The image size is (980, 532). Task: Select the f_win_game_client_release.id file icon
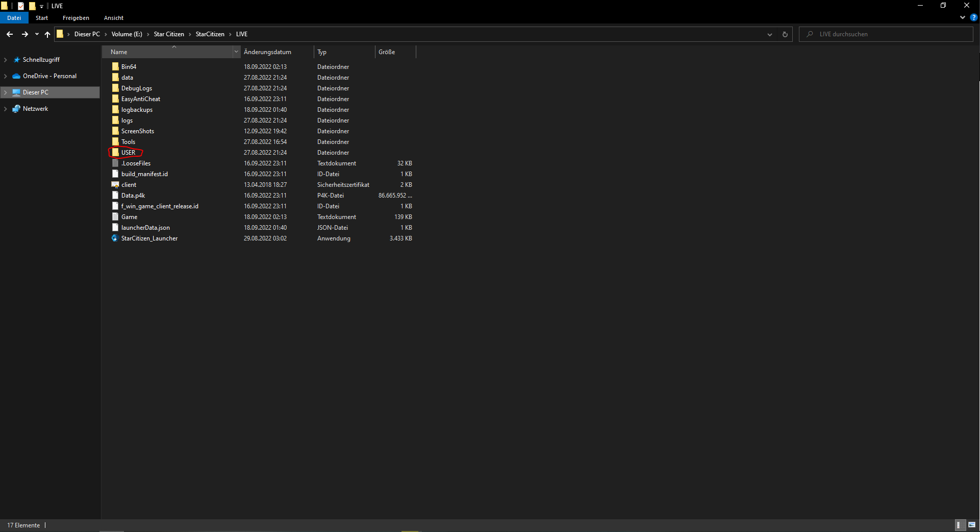point(115,206)
